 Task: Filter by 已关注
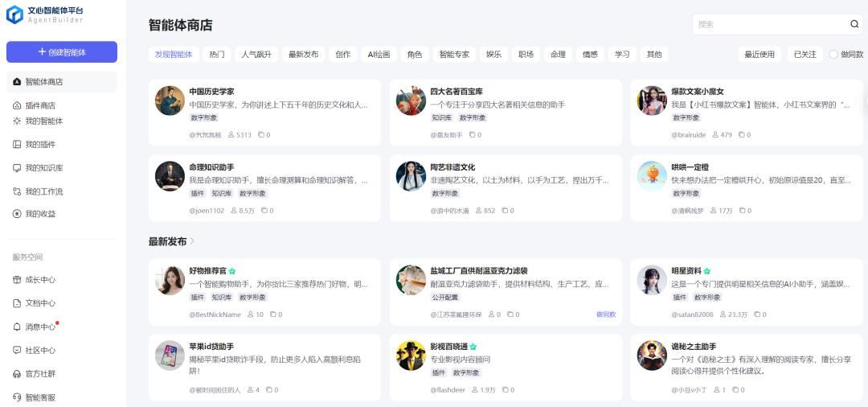pos(805,54)
